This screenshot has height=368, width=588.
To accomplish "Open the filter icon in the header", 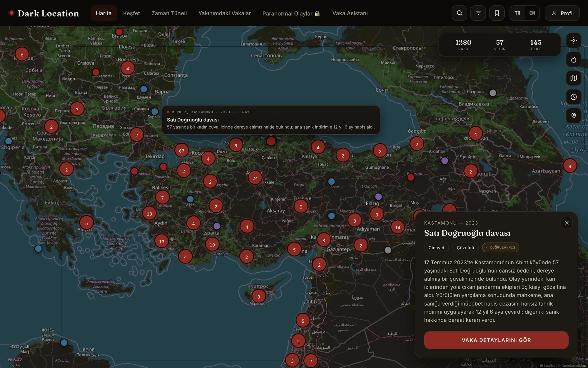I will (x=478, y=13).
